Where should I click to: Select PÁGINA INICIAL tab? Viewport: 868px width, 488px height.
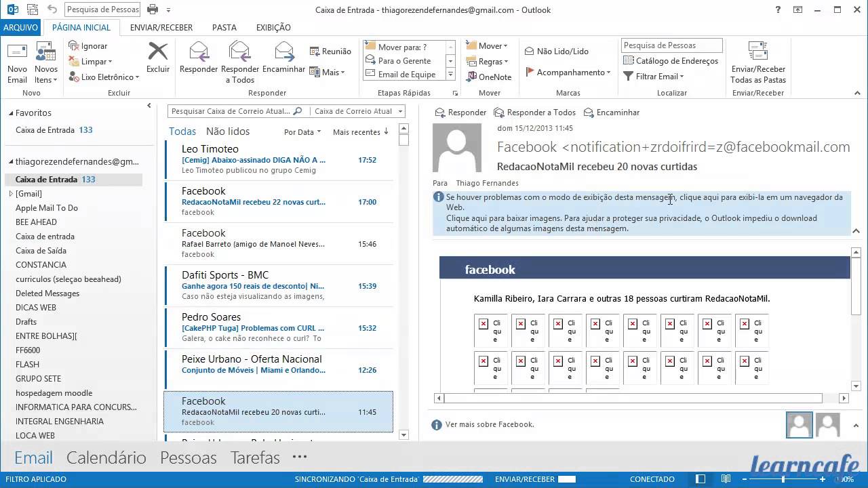pos(81,28)
